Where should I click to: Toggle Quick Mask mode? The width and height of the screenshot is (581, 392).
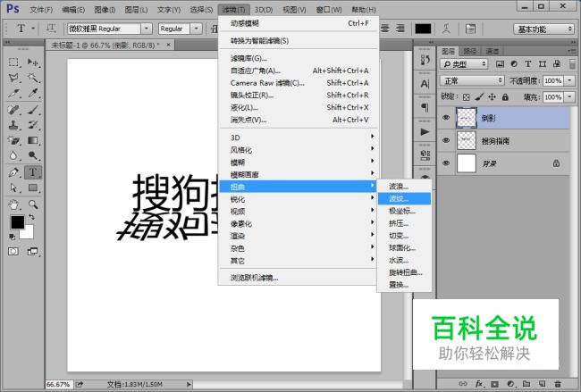(13, 252)
